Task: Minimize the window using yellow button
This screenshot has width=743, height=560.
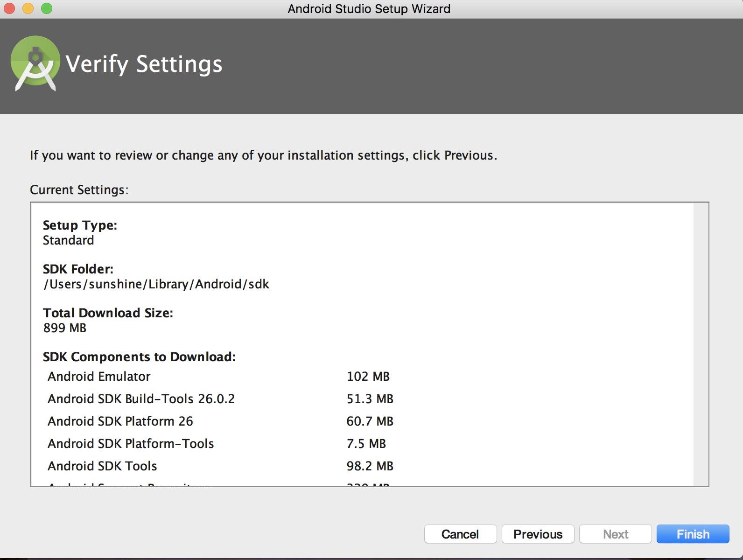Action: [28, 8]
